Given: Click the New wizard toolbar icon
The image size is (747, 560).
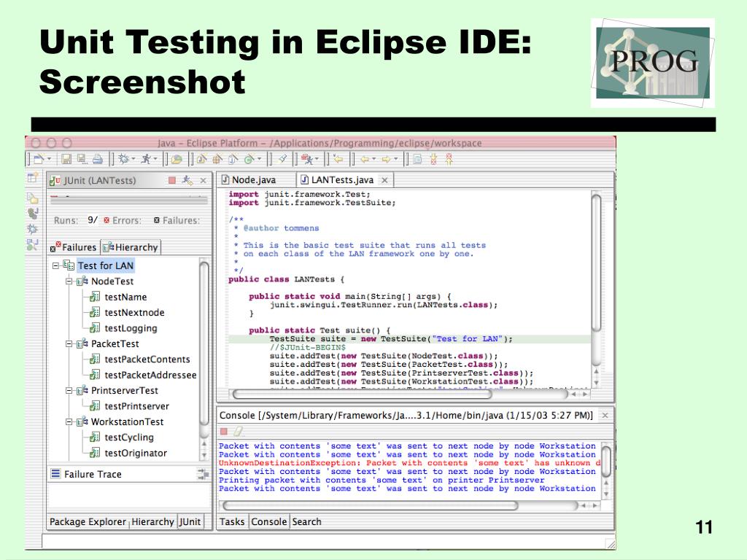Looking at the screenshot, I should coord(39,159).
